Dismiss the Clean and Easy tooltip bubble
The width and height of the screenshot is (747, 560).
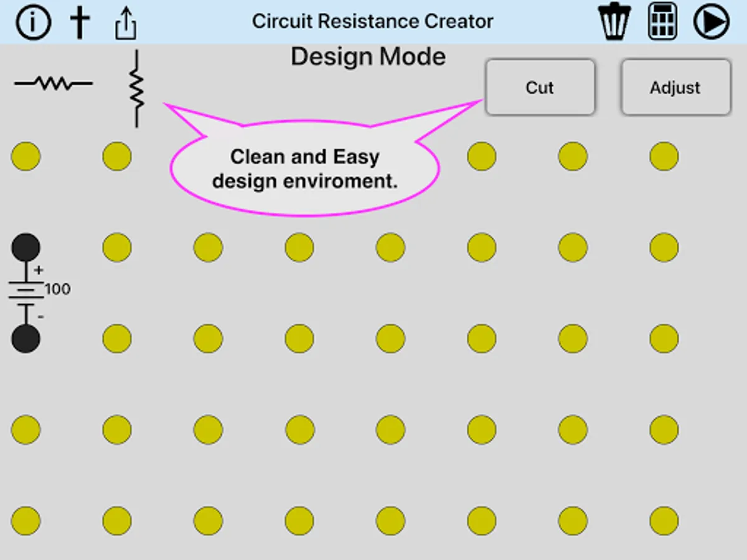(304, 168)
